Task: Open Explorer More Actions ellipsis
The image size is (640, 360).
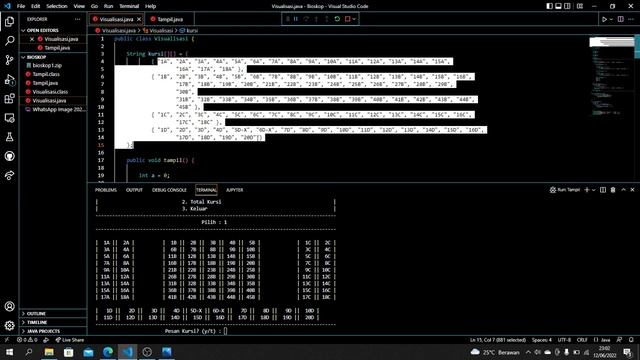Action: click(x=78, y=19)
